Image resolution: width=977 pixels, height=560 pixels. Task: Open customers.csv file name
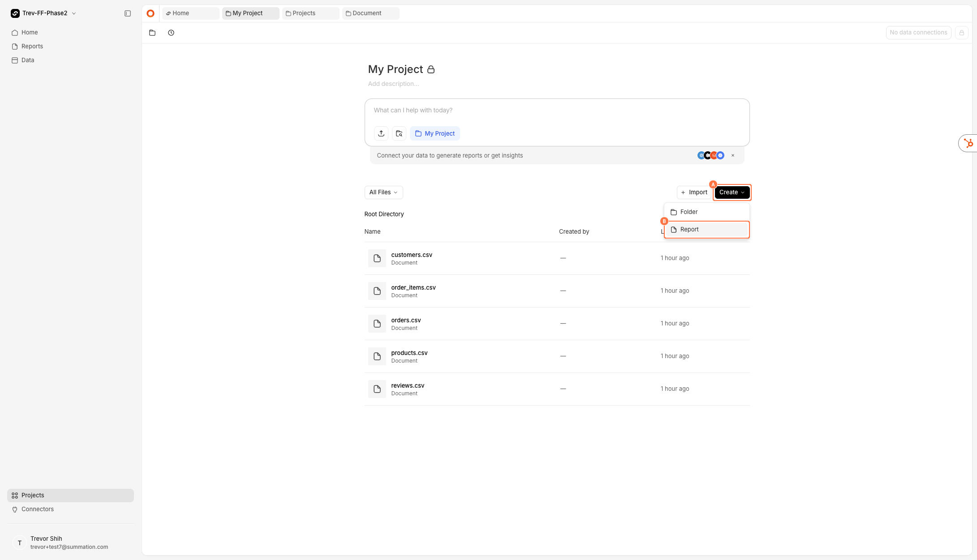[412, 255]
